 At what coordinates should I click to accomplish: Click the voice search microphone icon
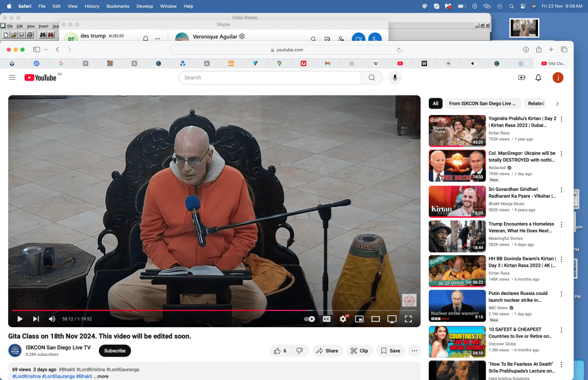click(395, 78)
